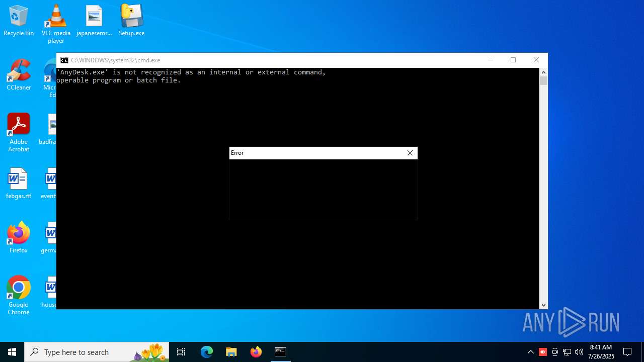Open Adobe Acrobat shortcut

pos(19,133)
